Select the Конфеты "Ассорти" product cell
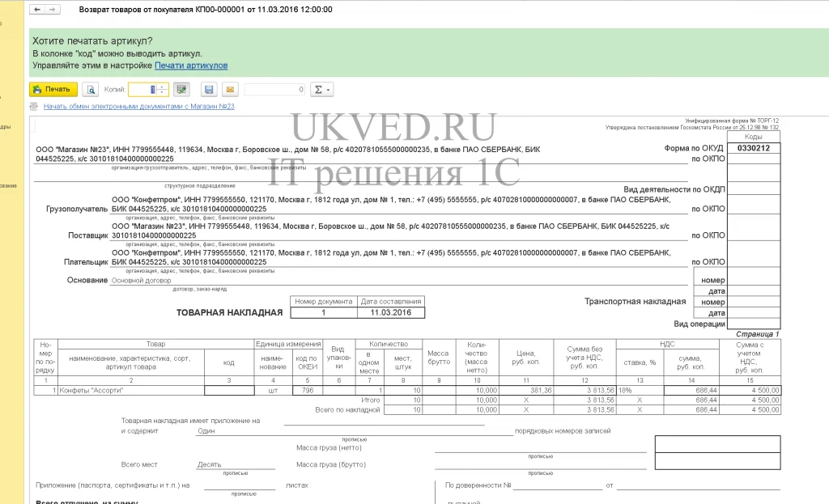The height and width of the screenshot is (504, 829). [131, 391]
